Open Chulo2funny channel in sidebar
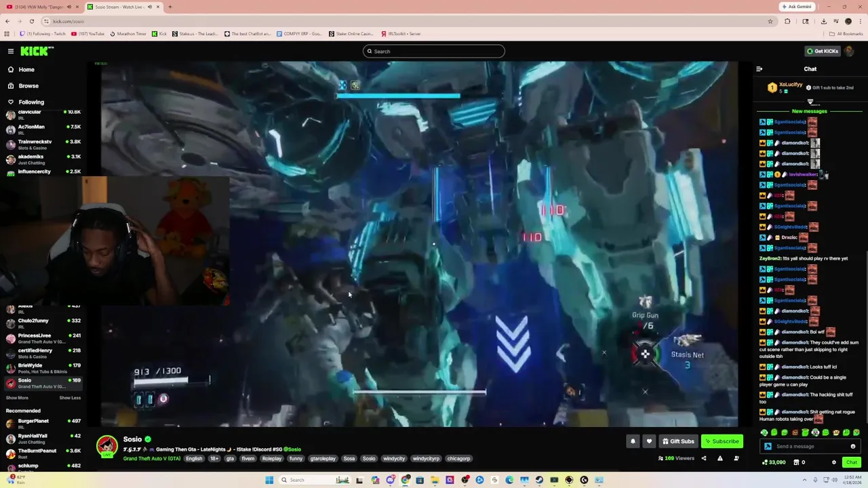 [x=43, y=323]
